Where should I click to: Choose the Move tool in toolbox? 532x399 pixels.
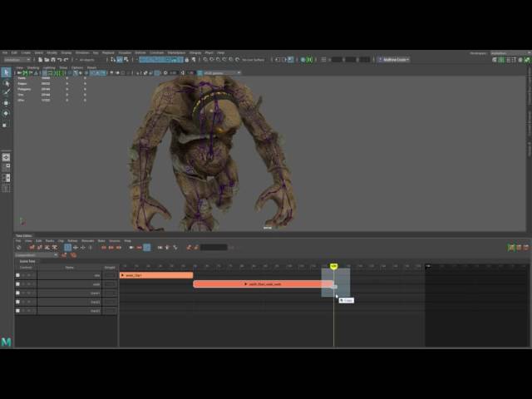pos(6,103)
